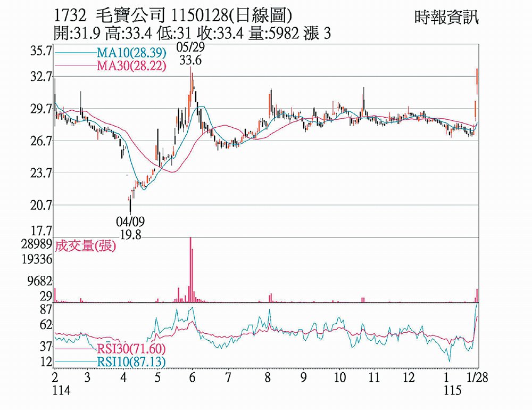Select the RSI30(71.60) legend entry

point(131,349)
